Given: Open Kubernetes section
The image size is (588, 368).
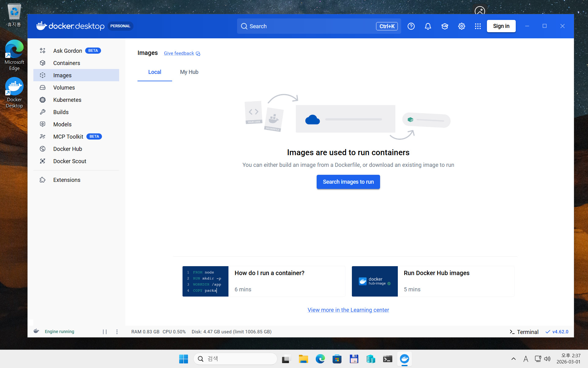Looking at the screenshot, I should click(76, 100).
